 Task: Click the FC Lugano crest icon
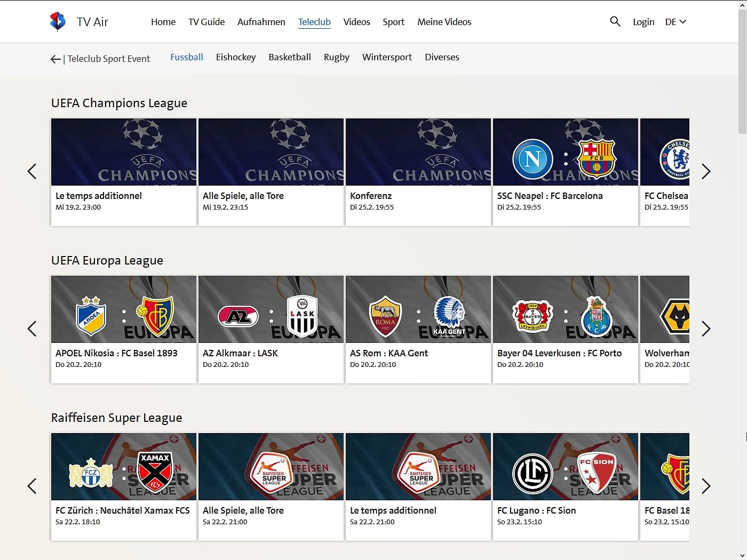click(x=533, y=474)
